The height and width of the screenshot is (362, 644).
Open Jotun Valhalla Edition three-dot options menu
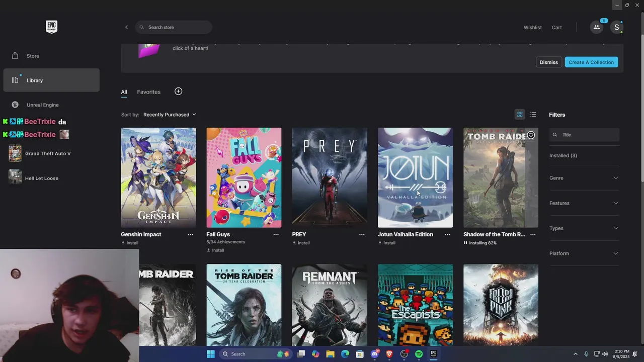pos(447,235)
